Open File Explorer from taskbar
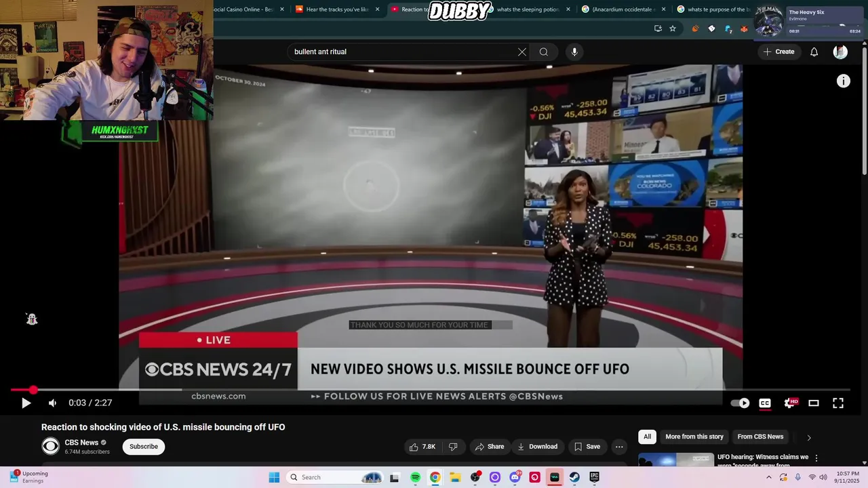Image resolution: width=868 pixels, height=488 pixels. 455,477
